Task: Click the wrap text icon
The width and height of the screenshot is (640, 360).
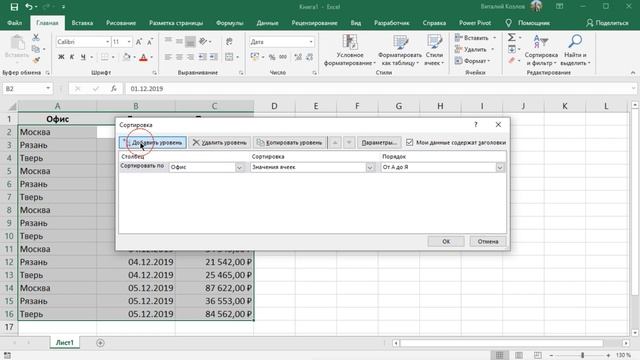Action: 229,42
